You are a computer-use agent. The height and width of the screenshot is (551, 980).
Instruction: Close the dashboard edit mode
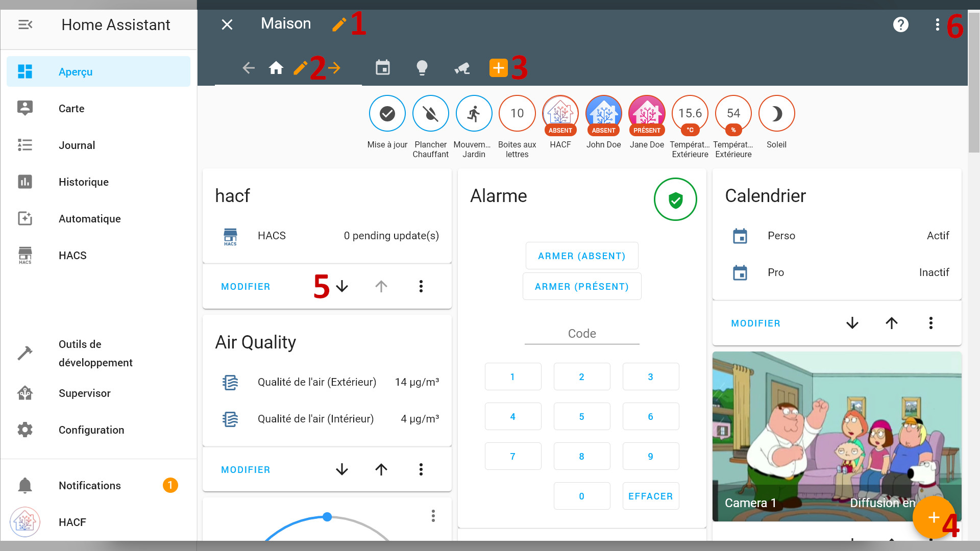[227, 24]
